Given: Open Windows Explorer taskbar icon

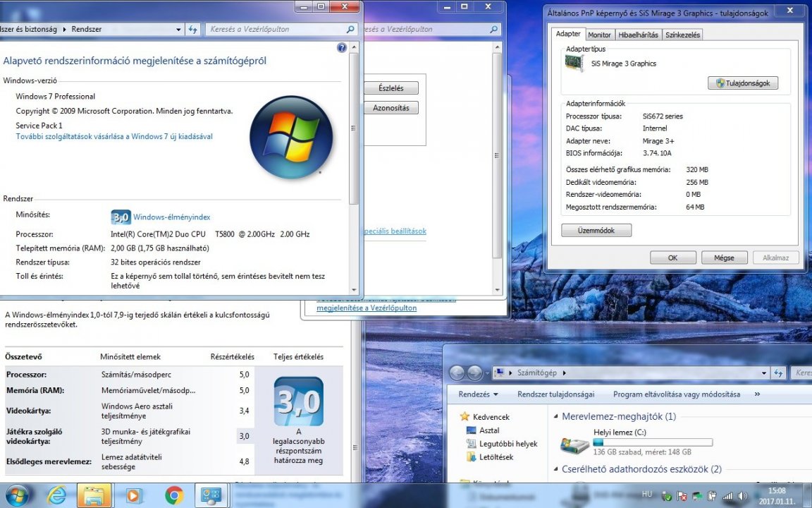Looking at the screenshot, I should point(94,495).
